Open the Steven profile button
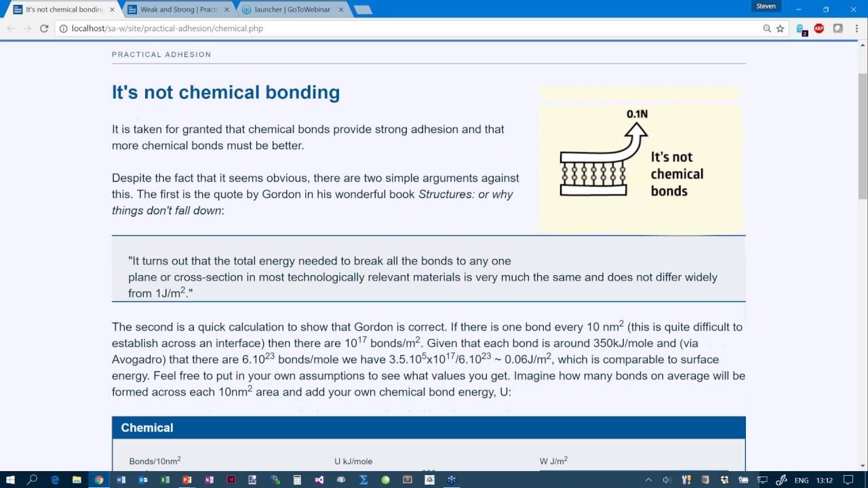 coord(766,6)
